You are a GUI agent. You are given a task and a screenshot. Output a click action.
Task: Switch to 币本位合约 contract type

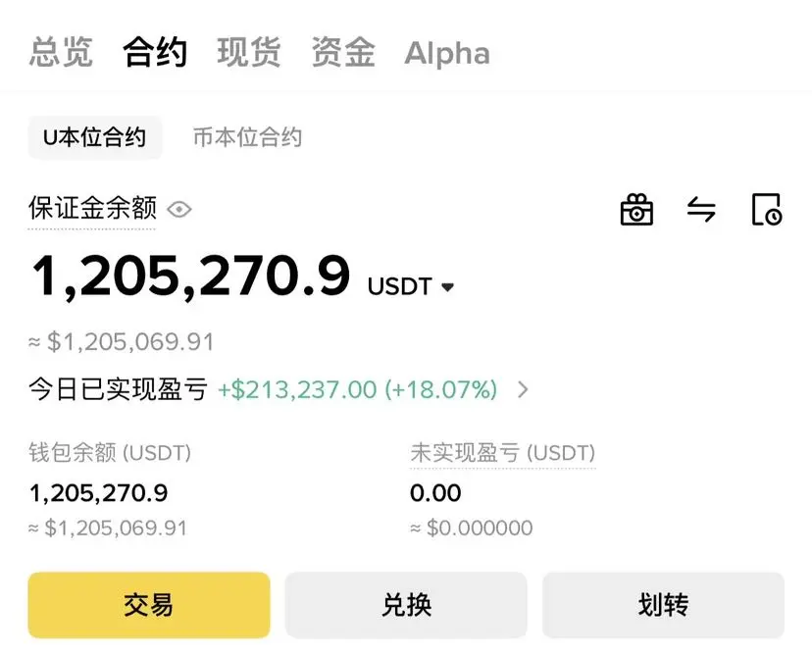[x=247, y=137]
